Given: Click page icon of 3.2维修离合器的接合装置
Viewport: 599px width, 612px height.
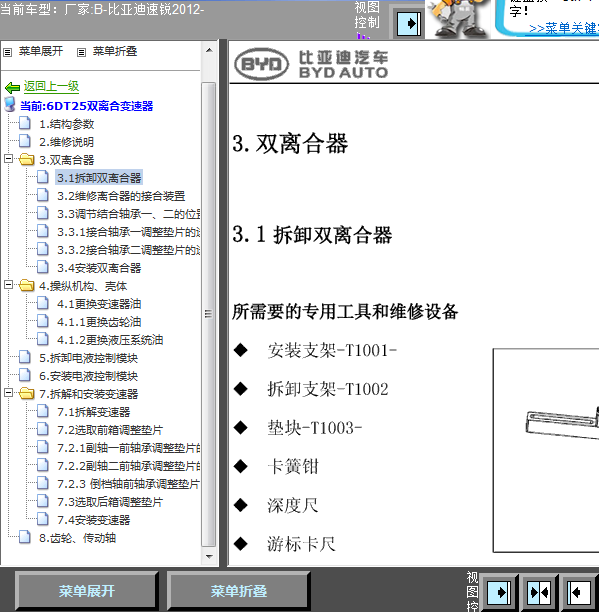Looking at the screenshot, I should click(x=43, y=195).
